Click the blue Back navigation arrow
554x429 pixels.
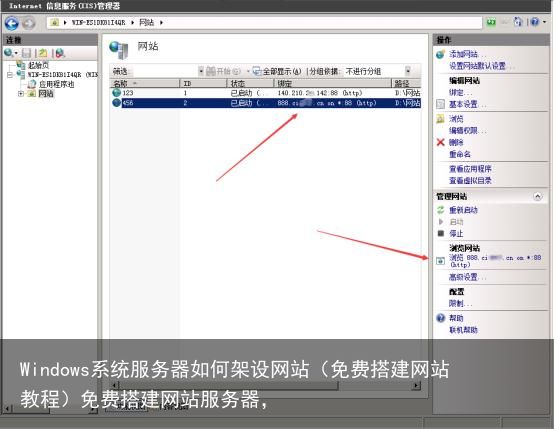[12, 23]
